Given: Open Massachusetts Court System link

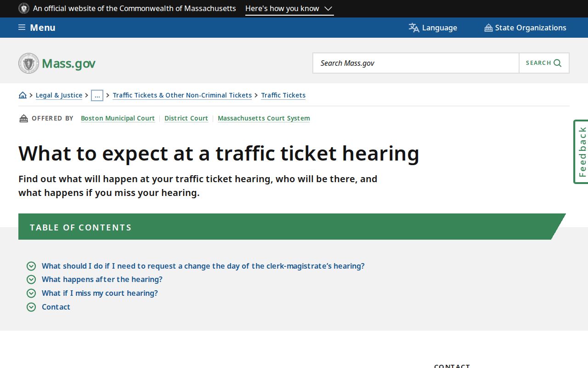Looking at the screenshot, I should tap(264, 118).
